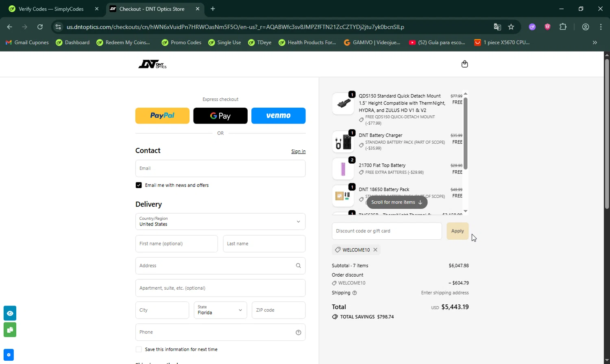Pay with the Venmo button
The width and height of the screenshot is (610, 364).
(x=279, y=116)
